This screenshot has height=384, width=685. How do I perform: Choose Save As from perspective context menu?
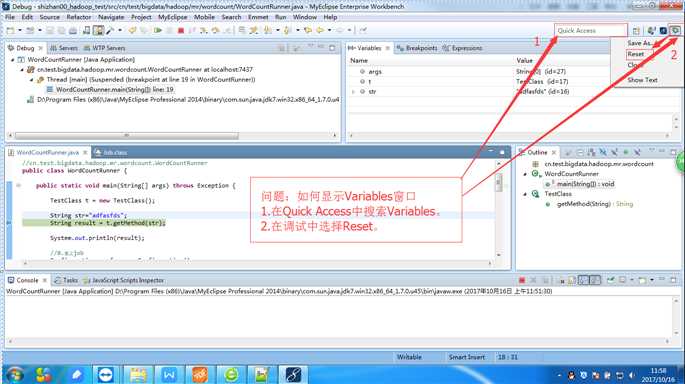pos(639,43)
